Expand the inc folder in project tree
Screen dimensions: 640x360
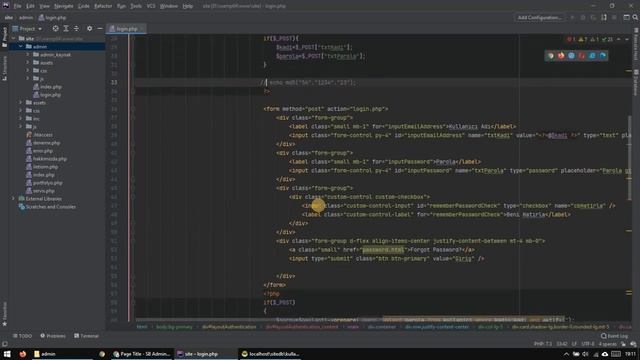tap(20, 119)
